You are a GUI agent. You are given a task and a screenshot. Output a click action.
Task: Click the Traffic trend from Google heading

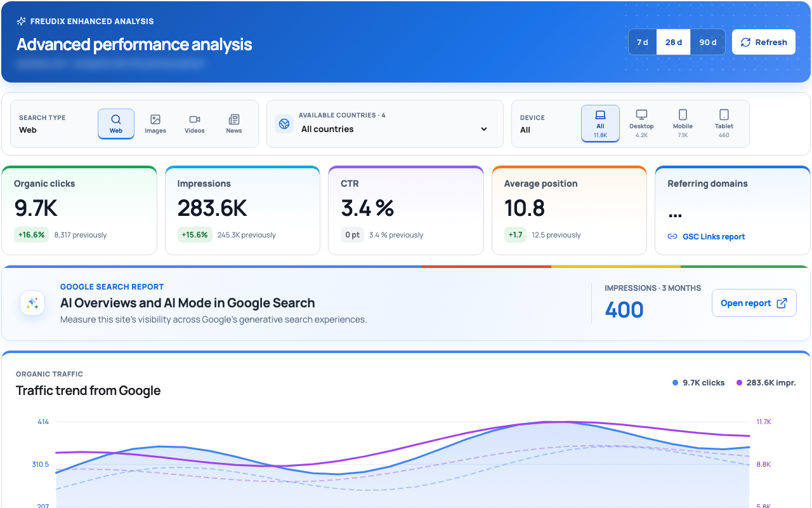[x=88, y=391]
